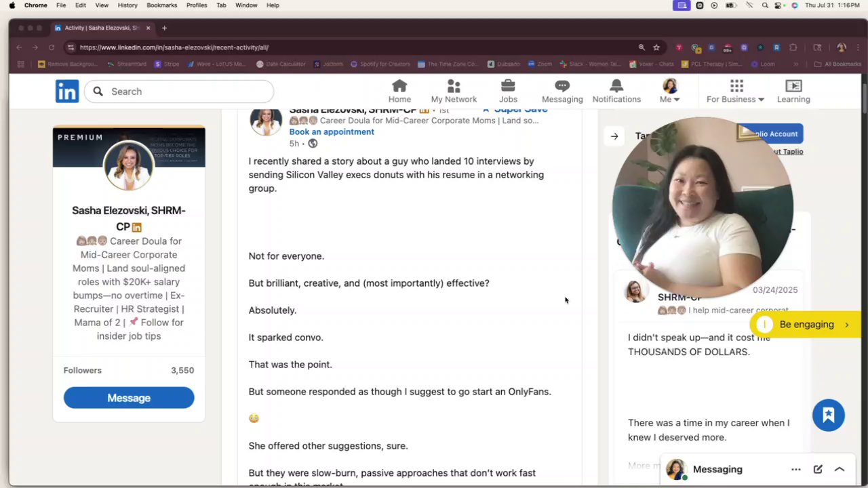This screenshot has height=488, width=868.
Task: Open All Bookmarks folder
Action: point(837,64)
